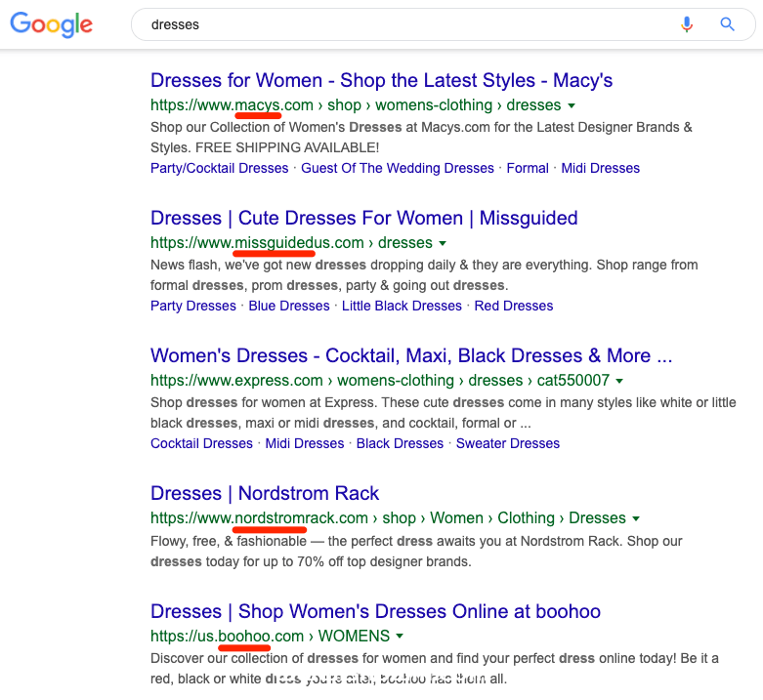Click the dropdown arrow after boohoo WOMENS

[400, 637]
